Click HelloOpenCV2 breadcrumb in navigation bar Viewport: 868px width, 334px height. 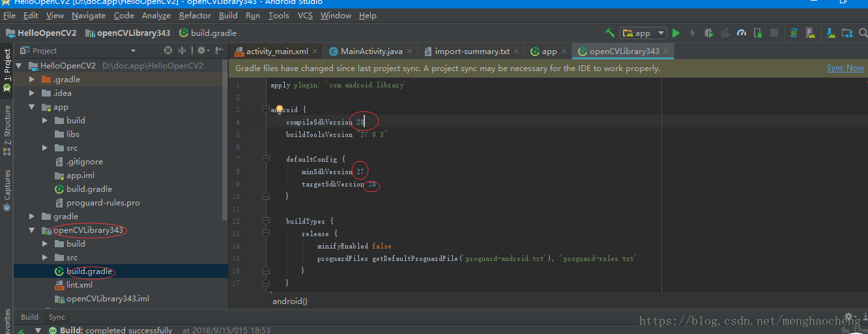(x=40, y=33)
